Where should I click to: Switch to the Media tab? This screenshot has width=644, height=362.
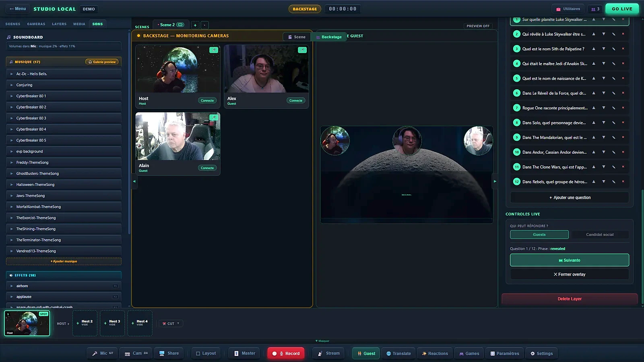tap(79, 24)
